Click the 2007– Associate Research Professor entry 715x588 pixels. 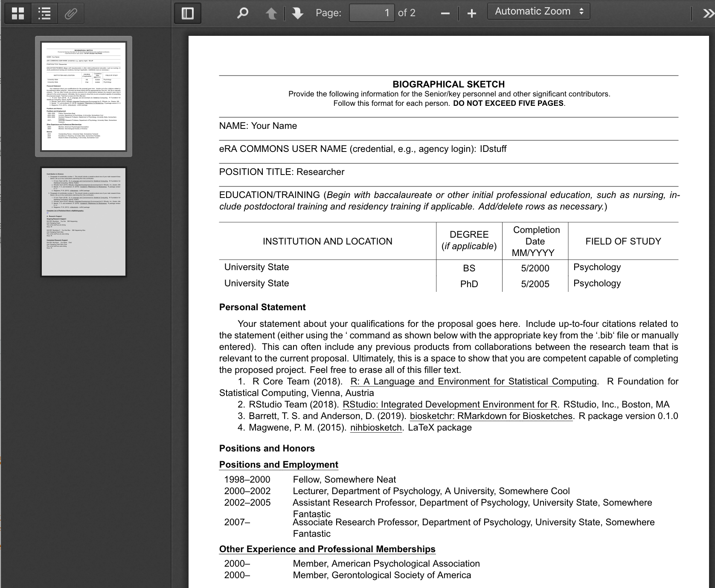click(439, 528)
